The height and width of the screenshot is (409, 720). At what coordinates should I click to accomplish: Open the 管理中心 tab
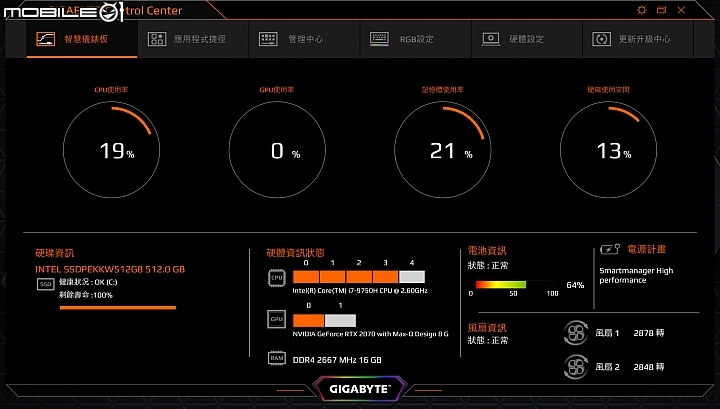304,39
